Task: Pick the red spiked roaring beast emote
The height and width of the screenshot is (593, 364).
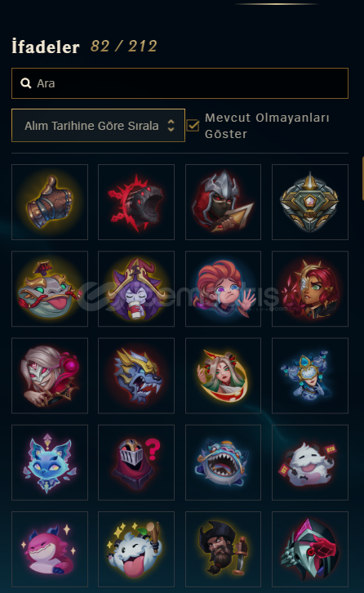Action: click(136, 202)
